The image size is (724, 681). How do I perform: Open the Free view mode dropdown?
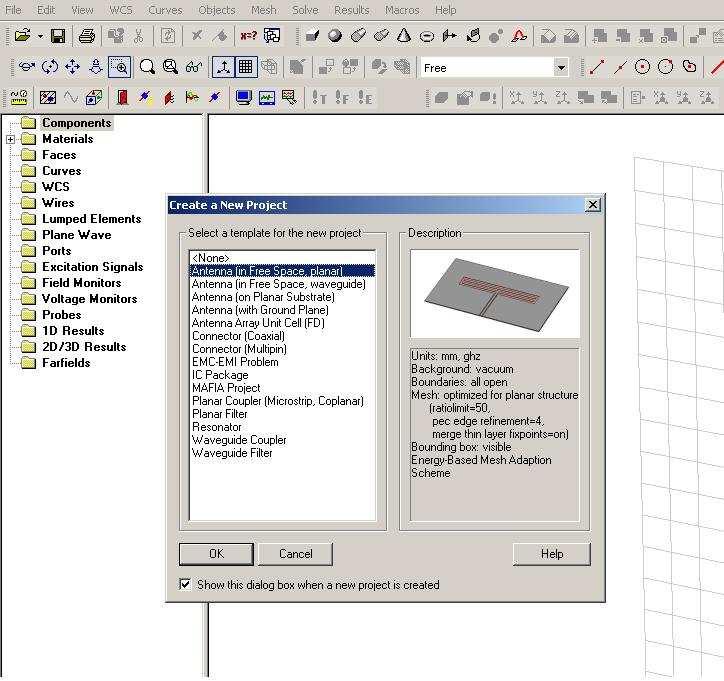coord(561,68)
